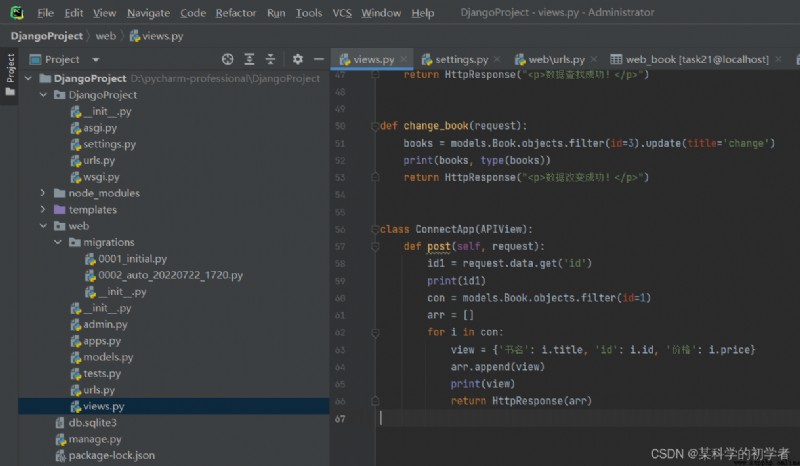
Task: Collapse the root DjangoProject tree node
Action: click(29, 78)
